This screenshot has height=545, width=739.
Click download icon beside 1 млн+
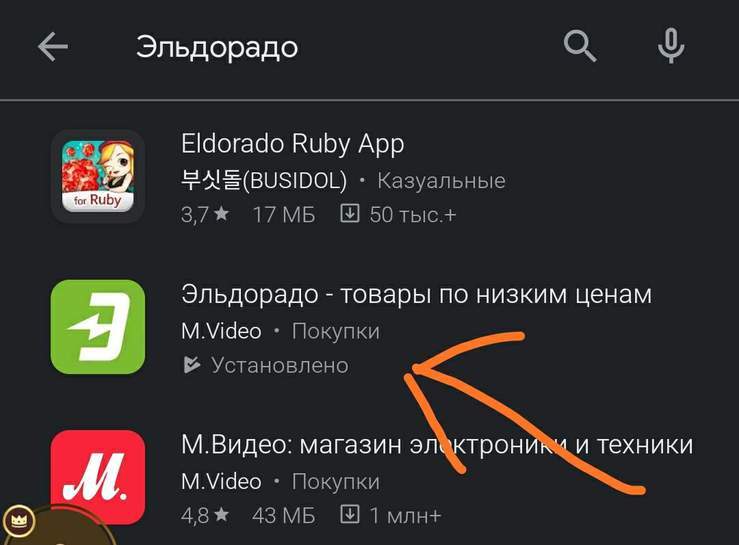[350, 514]
